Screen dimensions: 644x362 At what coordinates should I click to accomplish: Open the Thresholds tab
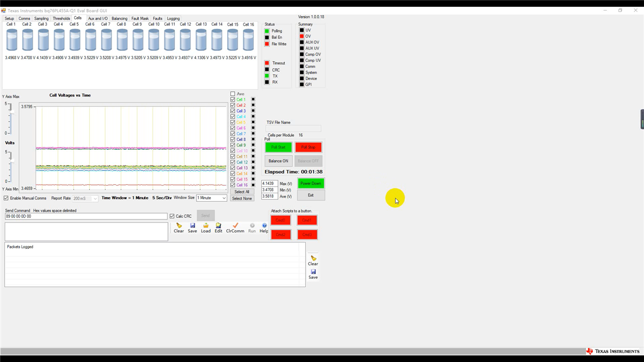61,18
